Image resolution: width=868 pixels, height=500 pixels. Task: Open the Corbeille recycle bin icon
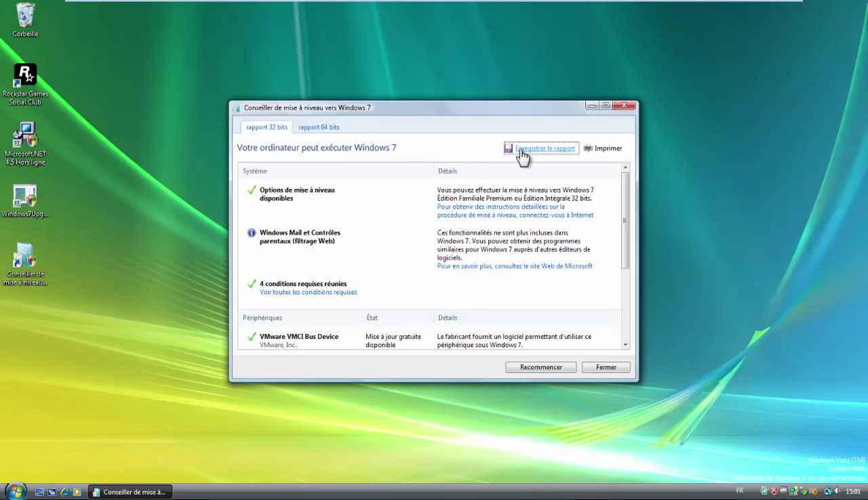click(25, 15)
